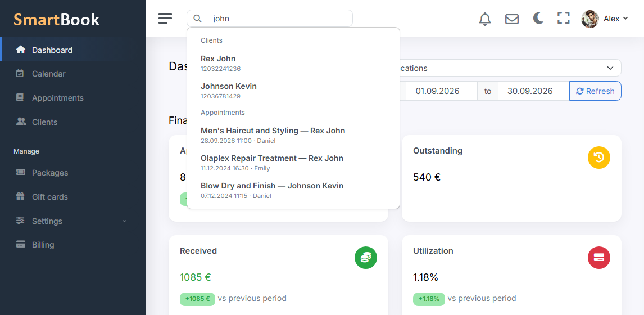Image resolution: width=644 pixels, height=315 pixels.
Task: Click the green Received coins icon
Action: [x=365, y=258]
